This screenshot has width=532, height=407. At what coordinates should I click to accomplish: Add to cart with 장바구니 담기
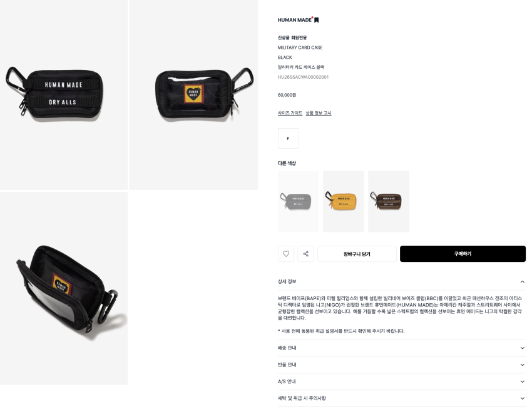click(x=357, y=254)
